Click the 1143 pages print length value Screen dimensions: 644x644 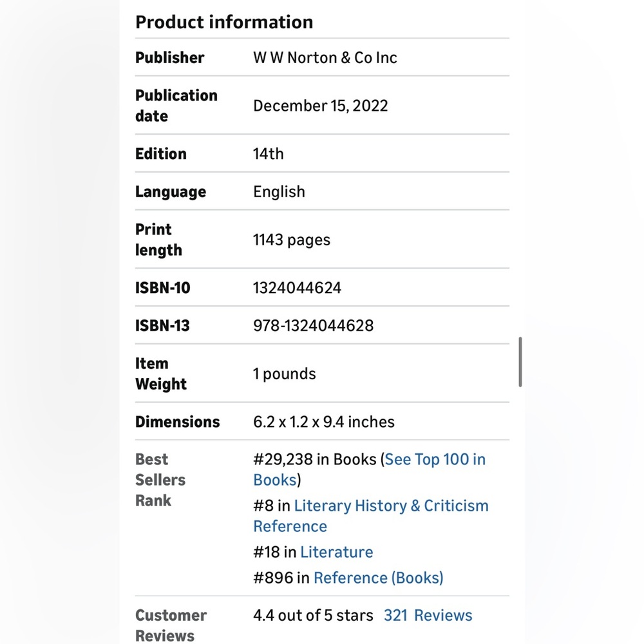(x=291, y=240)
